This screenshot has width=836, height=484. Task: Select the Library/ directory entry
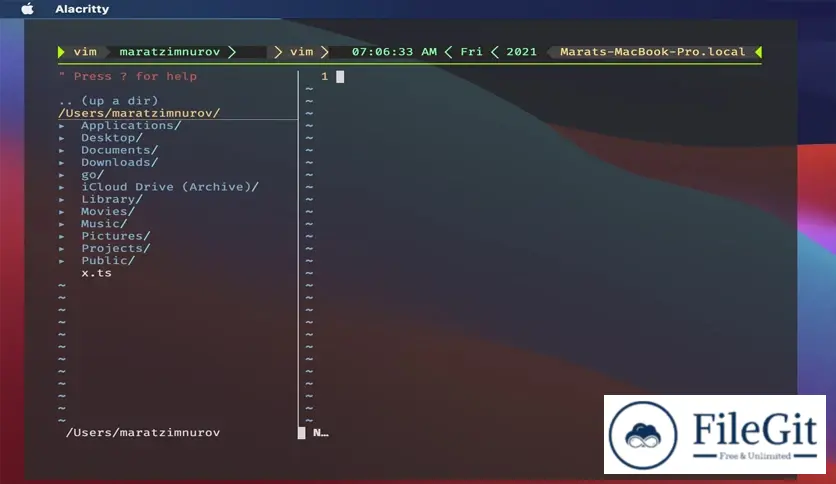click(x=112, y=199)
